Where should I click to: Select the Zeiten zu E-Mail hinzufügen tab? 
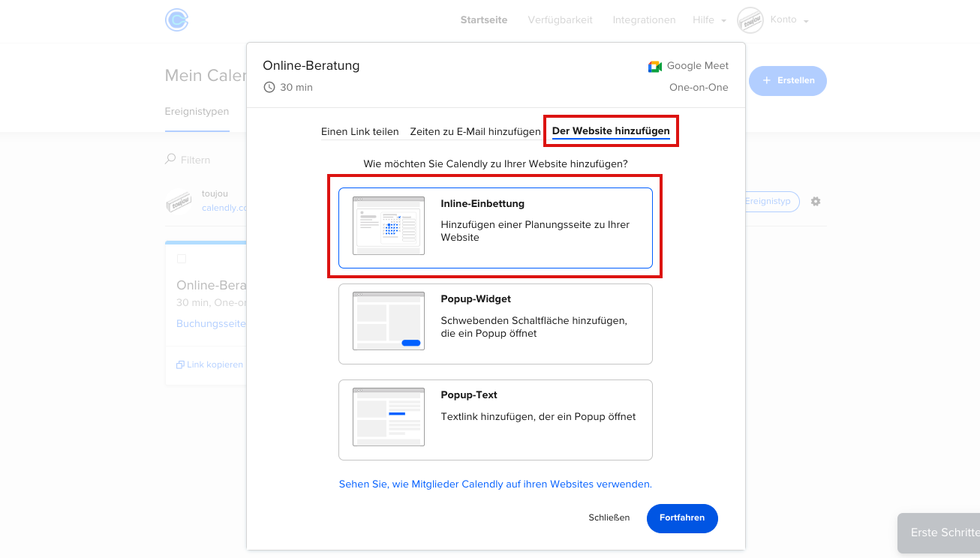coord(475,131)
